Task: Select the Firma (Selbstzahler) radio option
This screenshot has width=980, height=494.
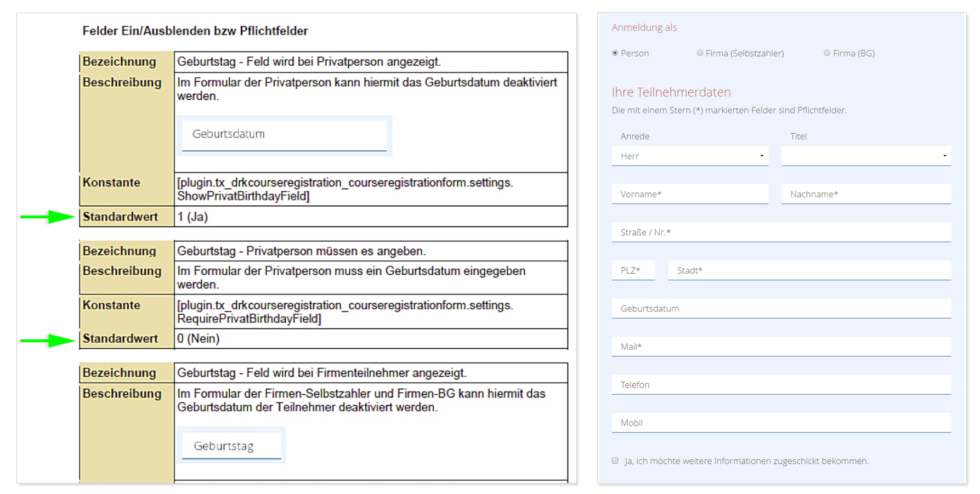Action: [700, 53]
